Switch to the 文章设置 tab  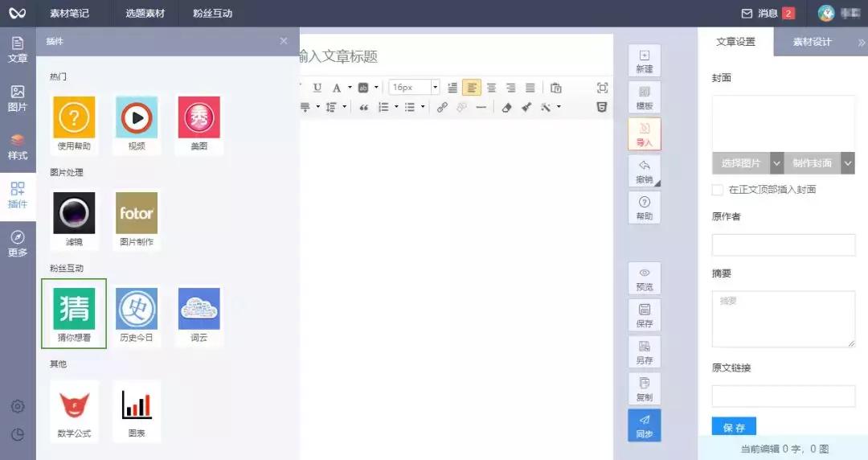click(x=735, y=42)
